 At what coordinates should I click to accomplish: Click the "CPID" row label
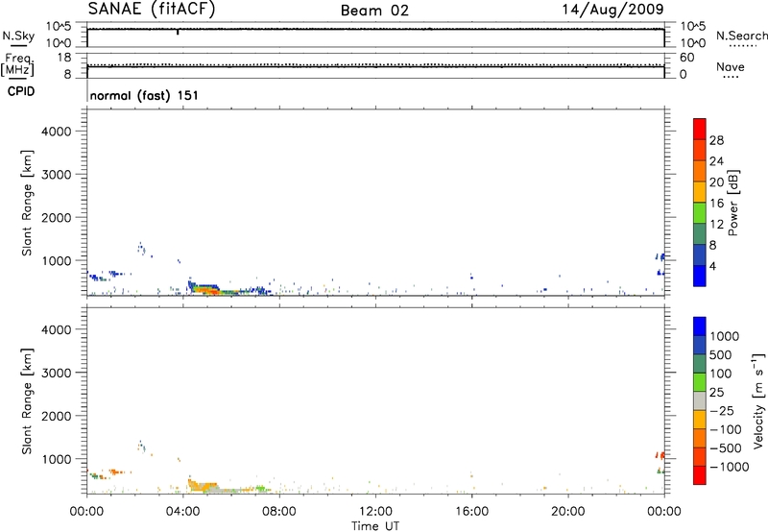click(21, 91)
